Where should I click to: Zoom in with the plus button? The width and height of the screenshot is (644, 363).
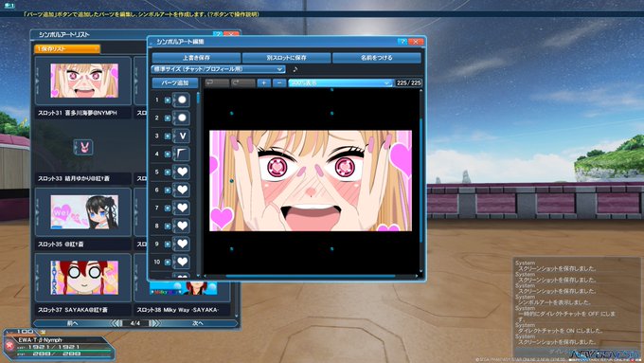pyautogui.click(x=263, y=83)
